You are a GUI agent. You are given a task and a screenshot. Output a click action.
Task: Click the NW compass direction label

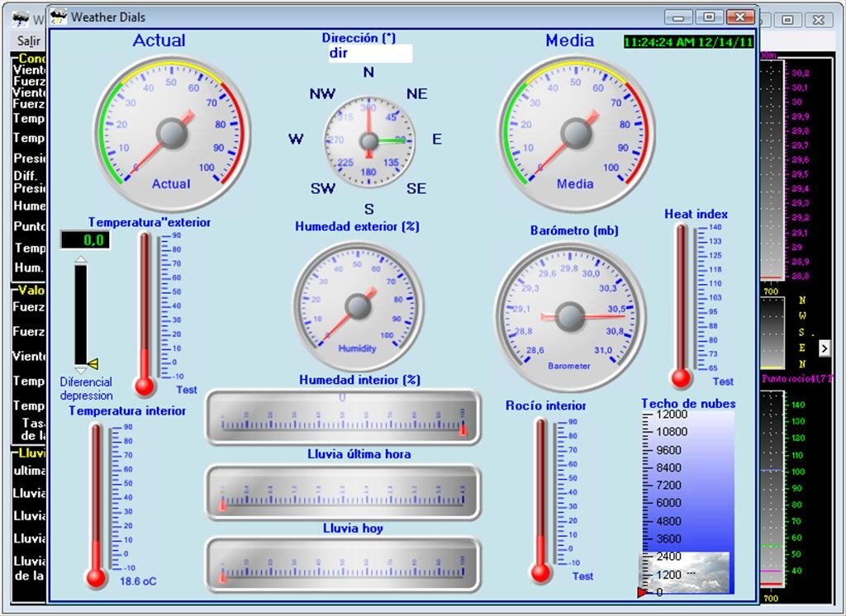(323, 94)
